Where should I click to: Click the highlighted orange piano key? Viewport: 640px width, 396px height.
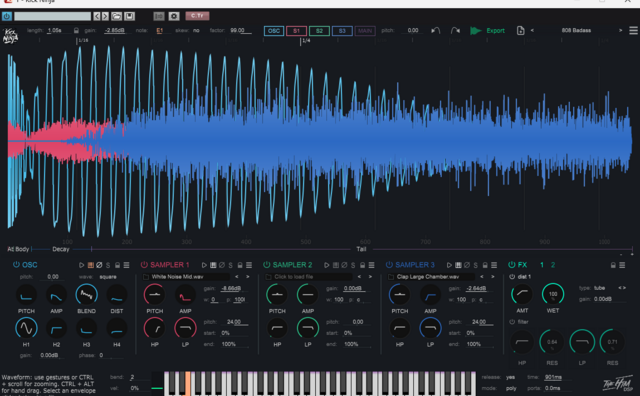tap(188, 383)
